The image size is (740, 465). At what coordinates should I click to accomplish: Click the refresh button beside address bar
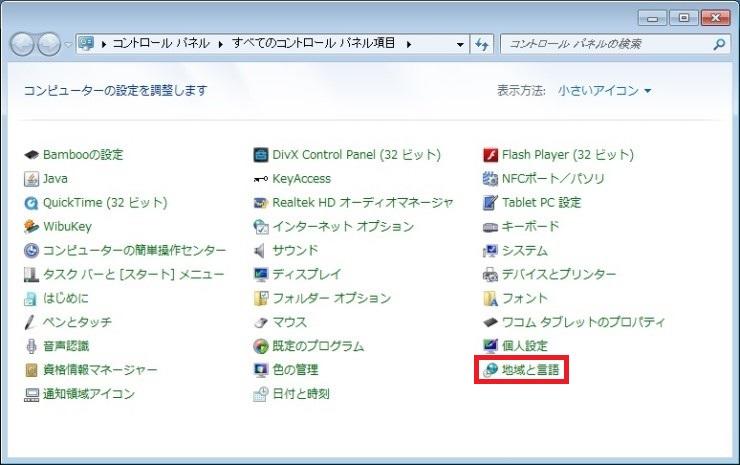[482, 44]
